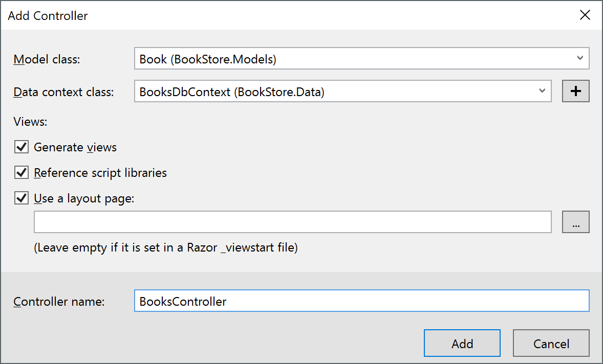The image size is (603, 364).
Task: Click the plus icon to add new data context
Action: pyautogui.click(x=575, y=91)
